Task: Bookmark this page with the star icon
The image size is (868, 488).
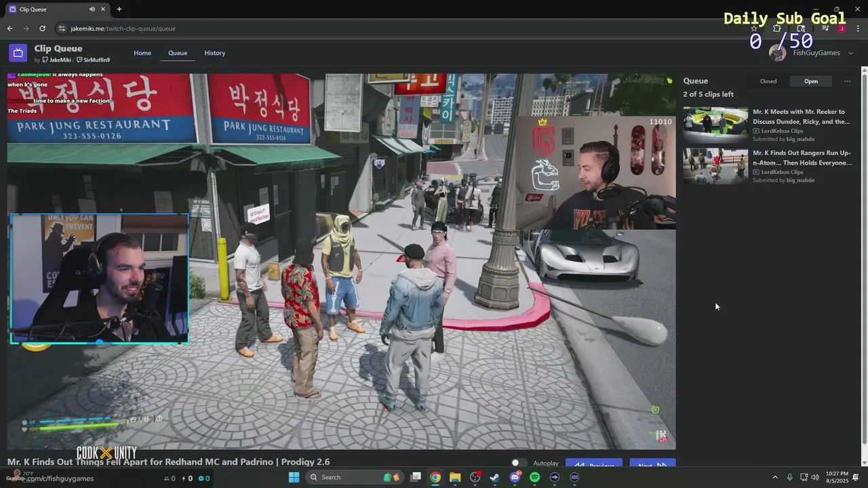Action: coord(754,28)
